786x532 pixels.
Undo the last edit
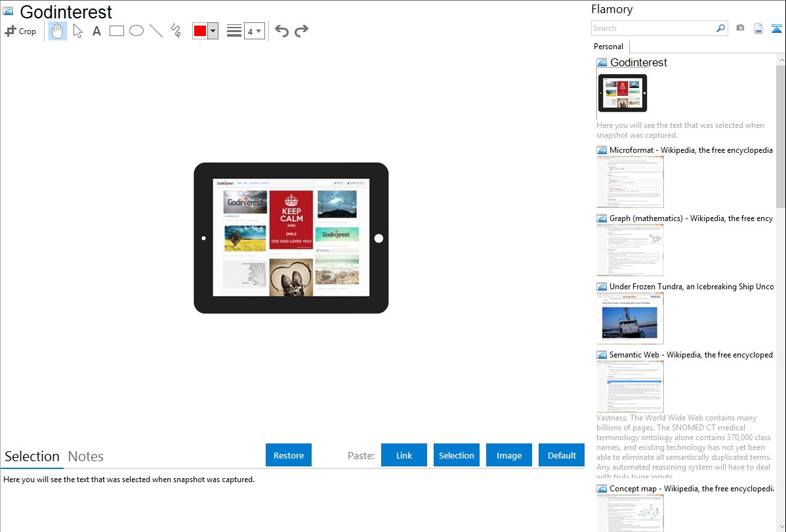tap(281, 31)
